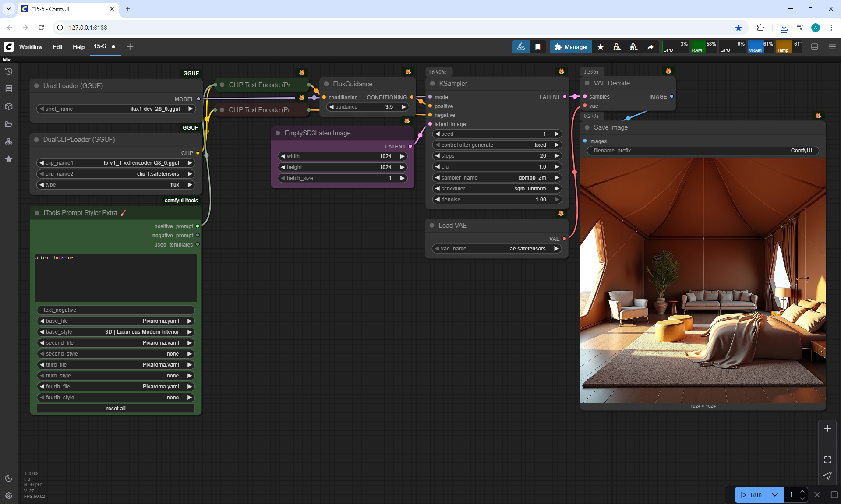This screenshot has width=841, height=504.
Task: Toggle the dark theme moon icon
Action: (9, 478)
